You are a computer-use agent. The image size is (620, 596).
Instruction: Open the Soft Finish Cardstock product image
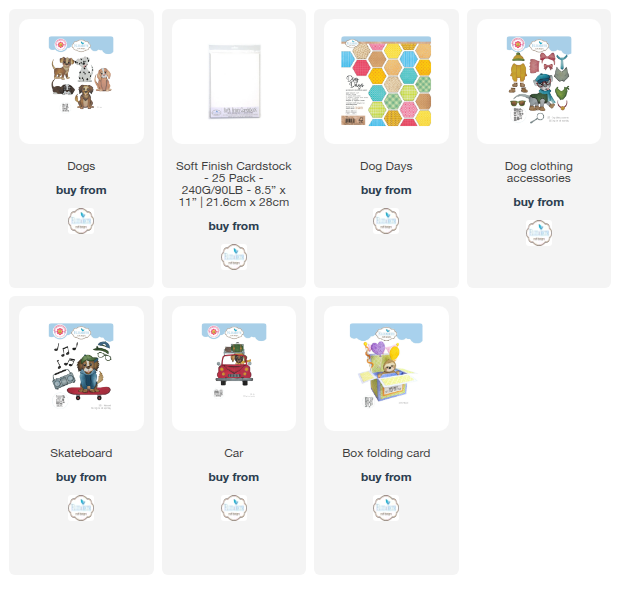[x=234, y=81]
